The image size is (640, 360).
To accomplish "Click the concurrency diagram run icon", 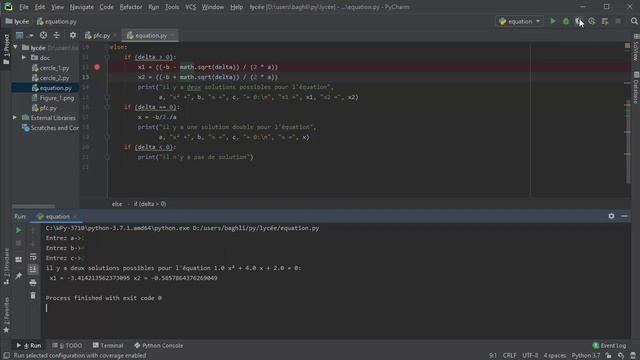I will 605,21.
